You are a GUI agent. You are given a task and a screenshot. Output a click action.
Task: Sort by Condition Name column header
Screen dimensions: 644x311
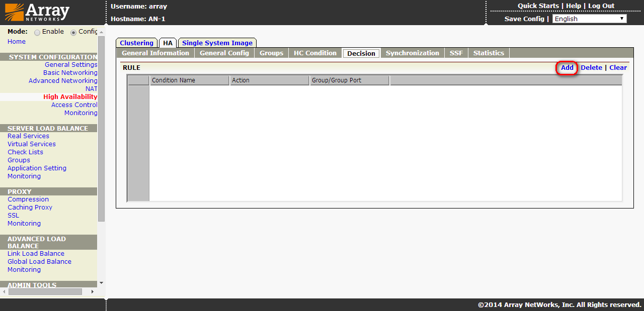189,80
